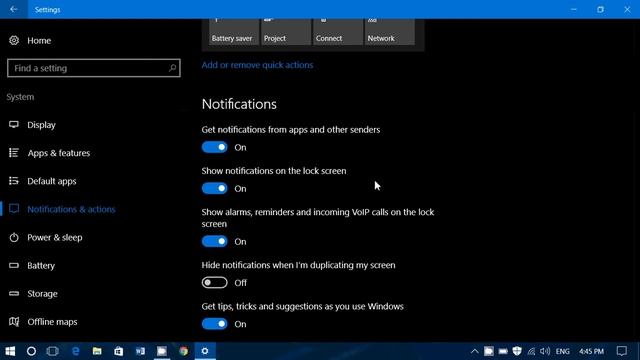This screenshot has height=360, width=640.
Task: Click the Windows Defender shield tray icon
Action: tap(517, 351)
